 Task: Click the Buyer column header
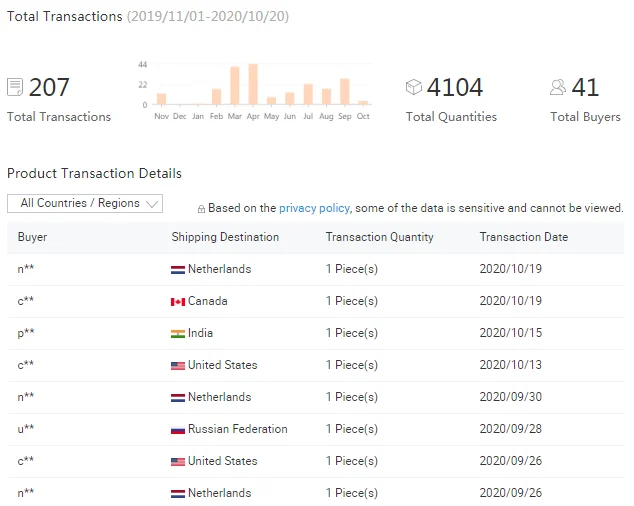[32, 237]
